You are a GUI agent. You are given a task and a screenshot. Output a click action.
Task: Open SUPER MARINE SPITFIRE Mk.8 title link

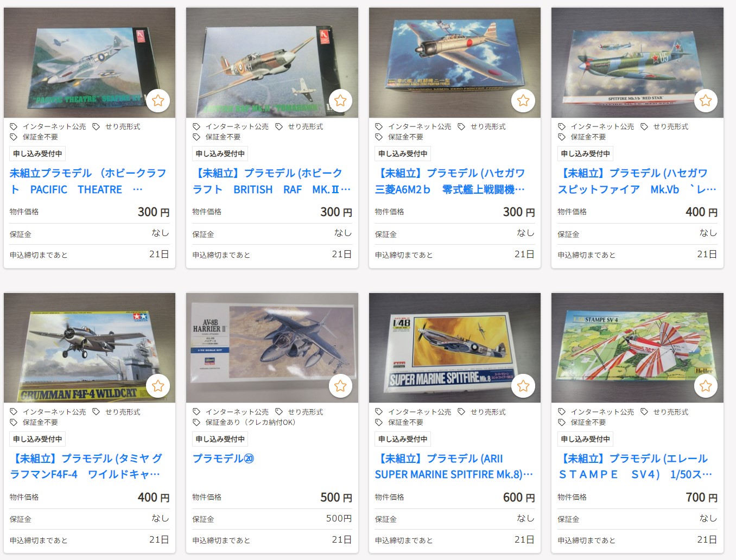(x=454, y=467)
